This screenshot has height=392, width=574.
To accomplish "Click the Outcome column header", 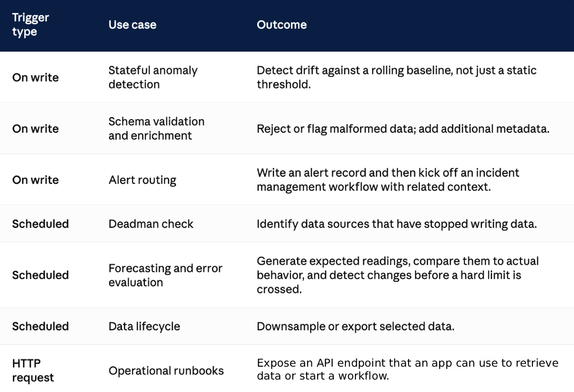I will [x=282, y=25].
